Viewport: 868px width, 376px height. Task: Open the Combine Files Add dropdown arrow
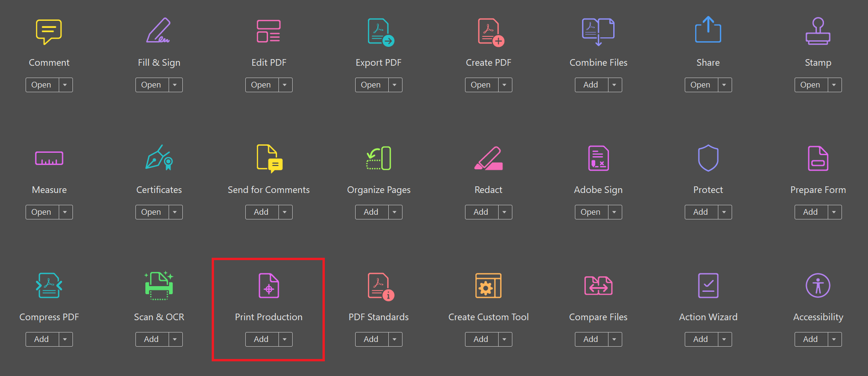coord(615,85)
